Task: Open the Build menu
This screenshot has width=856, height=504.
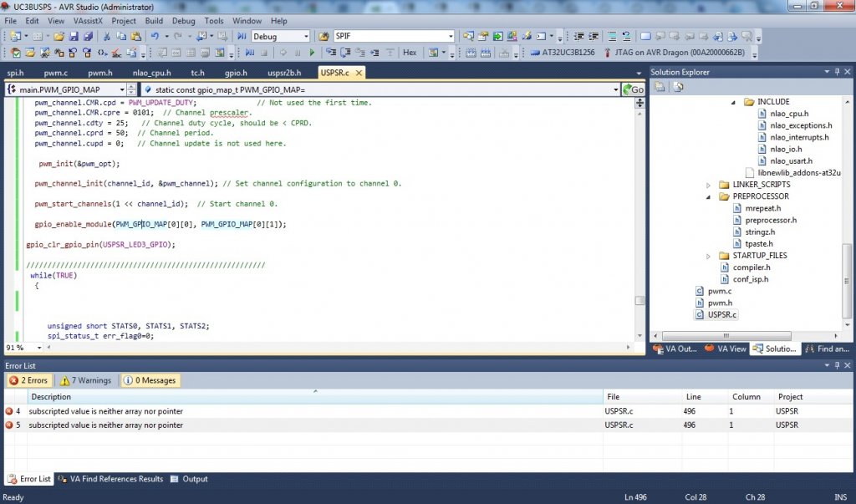Action: tap(154, 21)
